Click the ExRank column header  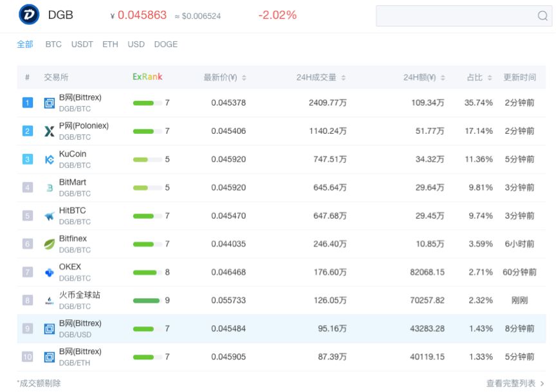[147, 77]
